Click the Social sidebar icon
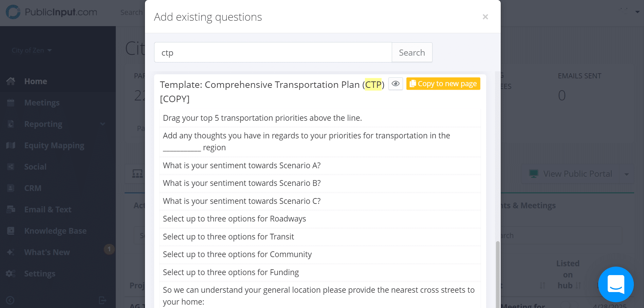This screenshot has width=644, height=308. (11, 167)
